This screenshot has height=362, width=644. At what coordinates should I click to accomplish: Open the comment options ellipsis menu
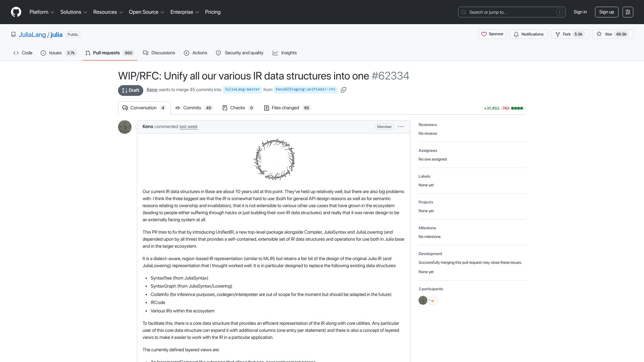tap(401, 127)
